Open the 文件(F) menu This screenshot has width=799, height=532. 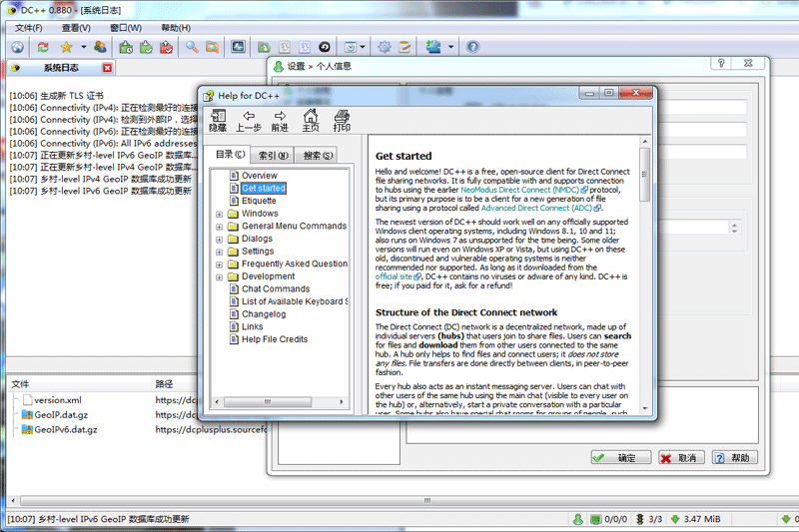pyautogui.click(x=29, y=27)
